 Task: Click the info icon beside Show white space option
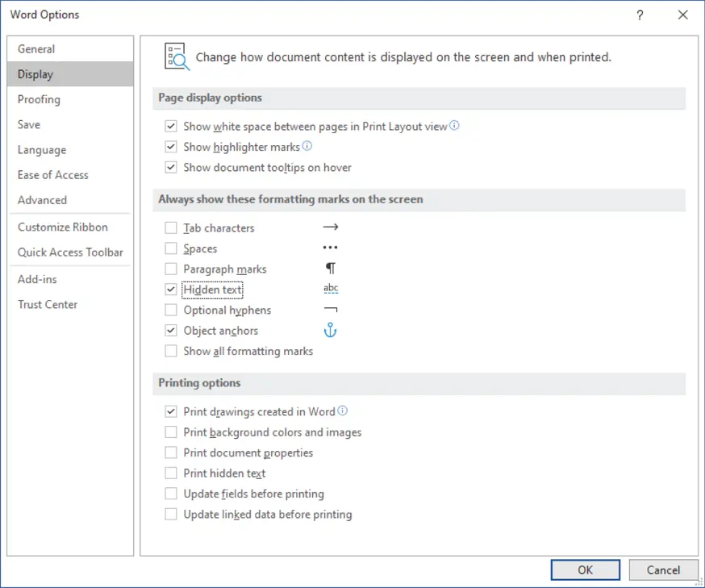pos(455,125)
